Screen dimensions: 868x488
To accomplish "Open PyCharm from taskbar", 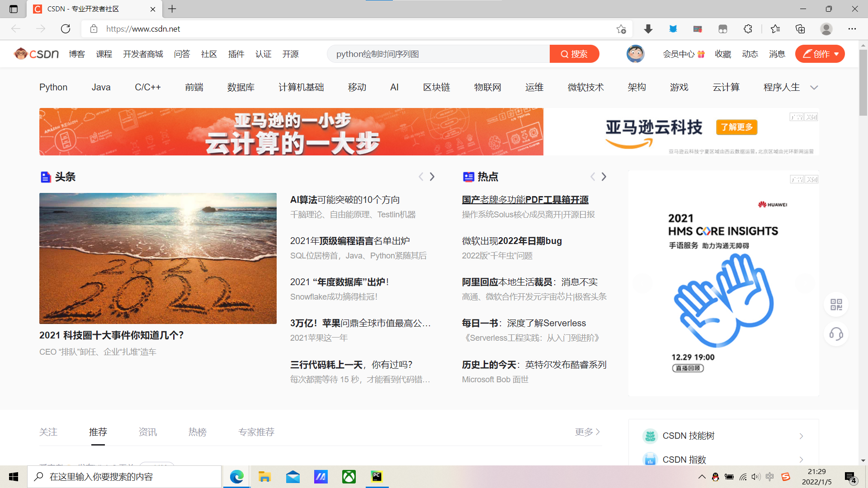I will coord(377,477).
